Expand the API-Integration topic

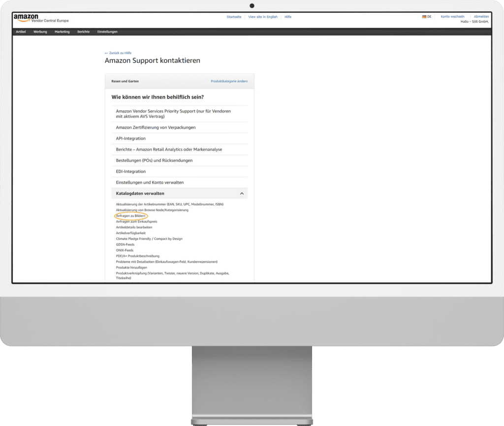pos(179,138)
